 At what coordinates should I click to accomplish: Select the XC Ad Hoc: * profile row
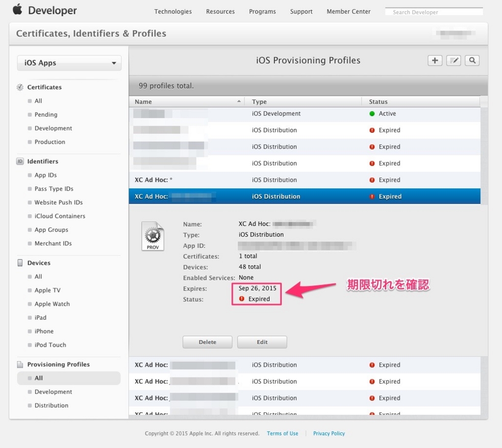304,180
